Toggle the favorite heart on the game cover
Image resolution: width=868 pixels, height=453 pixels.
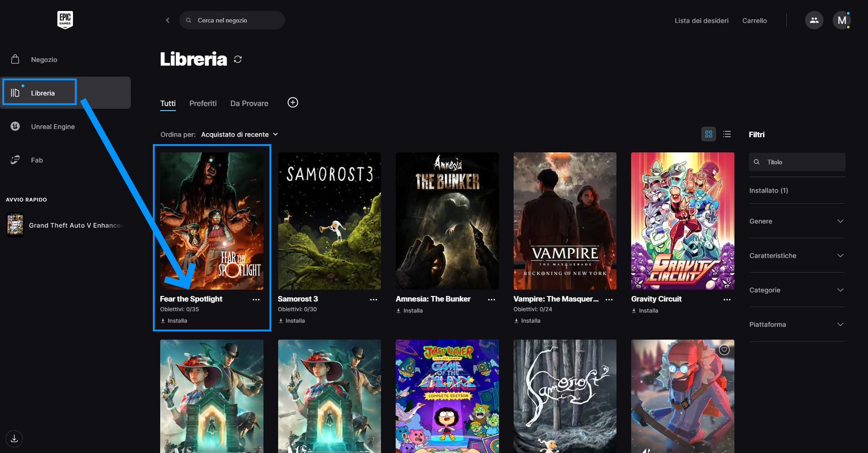724,350
